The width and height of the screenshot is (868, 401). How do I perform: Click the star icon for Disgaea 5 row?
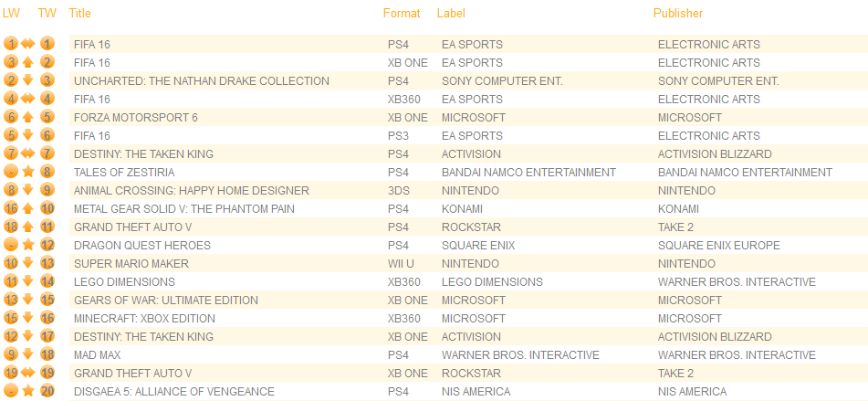28,392
